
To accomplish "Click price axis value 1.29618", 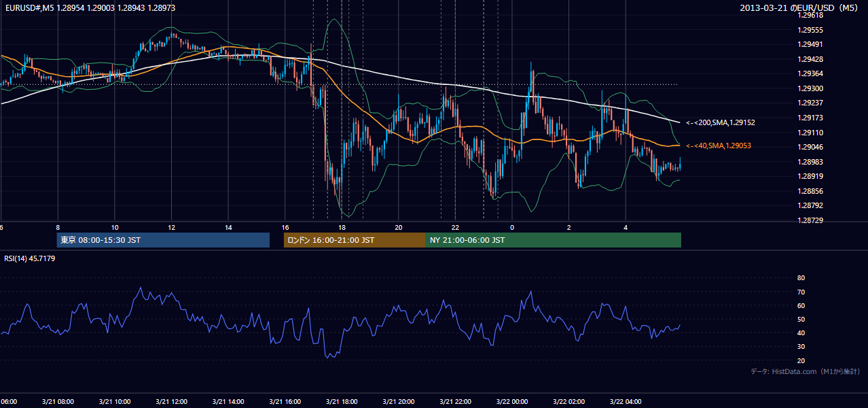I will pos(811,15).
